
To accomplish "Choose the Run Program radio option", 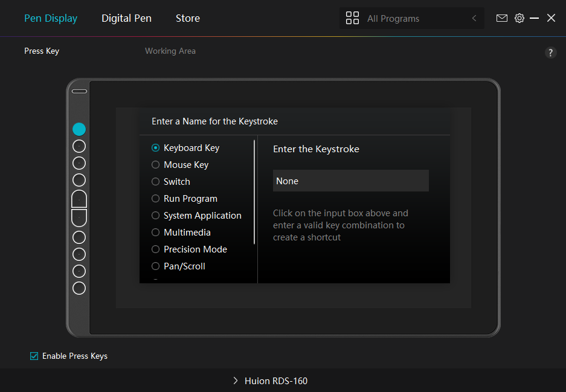I will click(156, 199).
